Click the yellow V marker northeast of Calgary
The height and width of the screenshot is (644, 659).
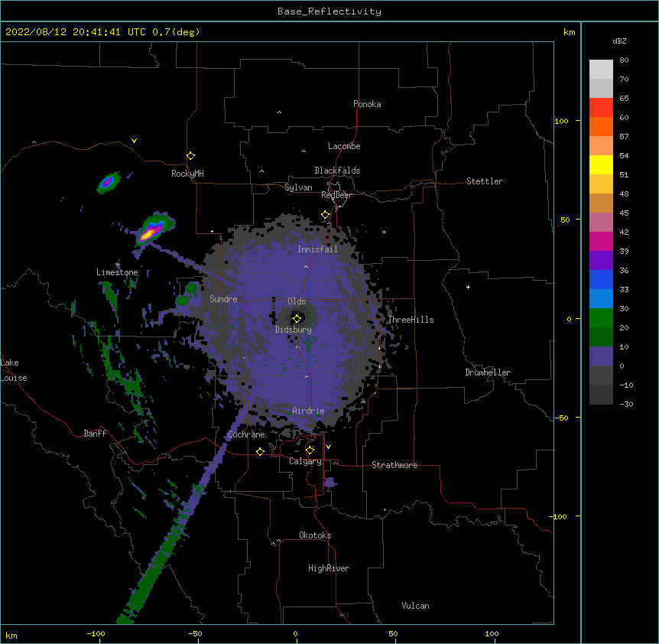tap(328, 447)
